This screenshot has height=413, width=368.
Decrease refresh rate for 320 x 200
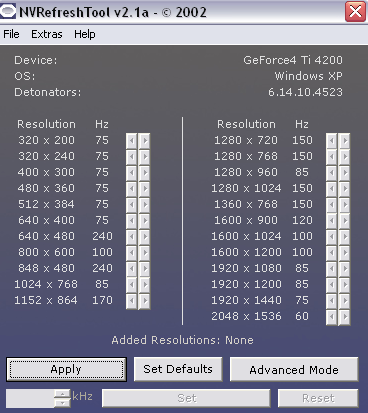(x=132, y=141)
